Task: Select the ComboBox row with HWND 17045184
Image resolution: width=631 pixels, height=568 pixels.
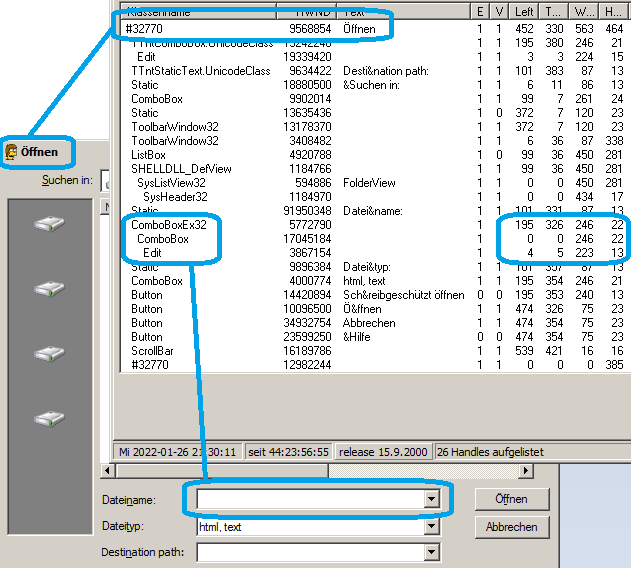Action: (x=374, y=239)
